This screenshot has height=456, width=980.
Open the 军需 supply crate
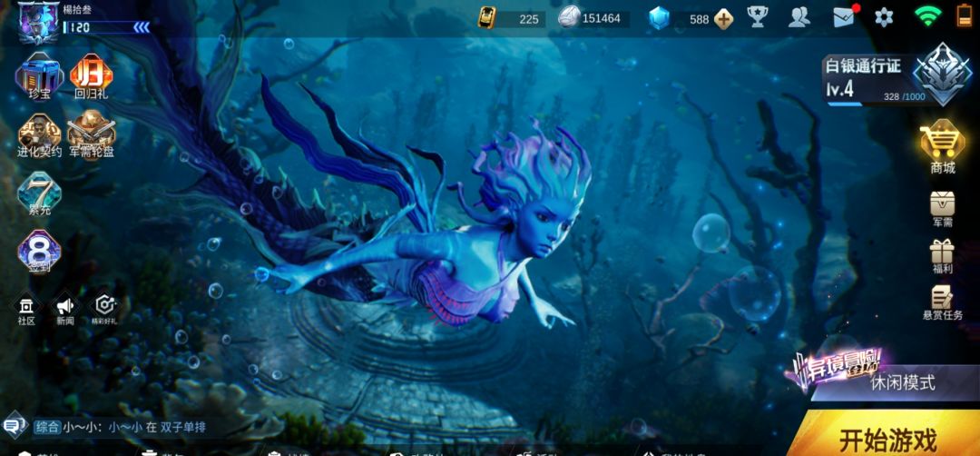tap(942, 210)
